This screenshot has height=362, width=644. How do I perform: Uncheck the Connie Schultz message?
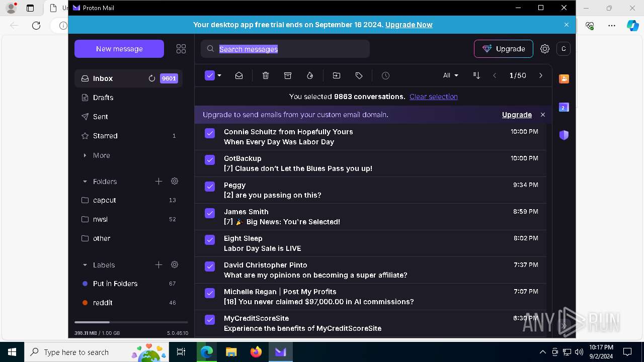tap(210, 133)
